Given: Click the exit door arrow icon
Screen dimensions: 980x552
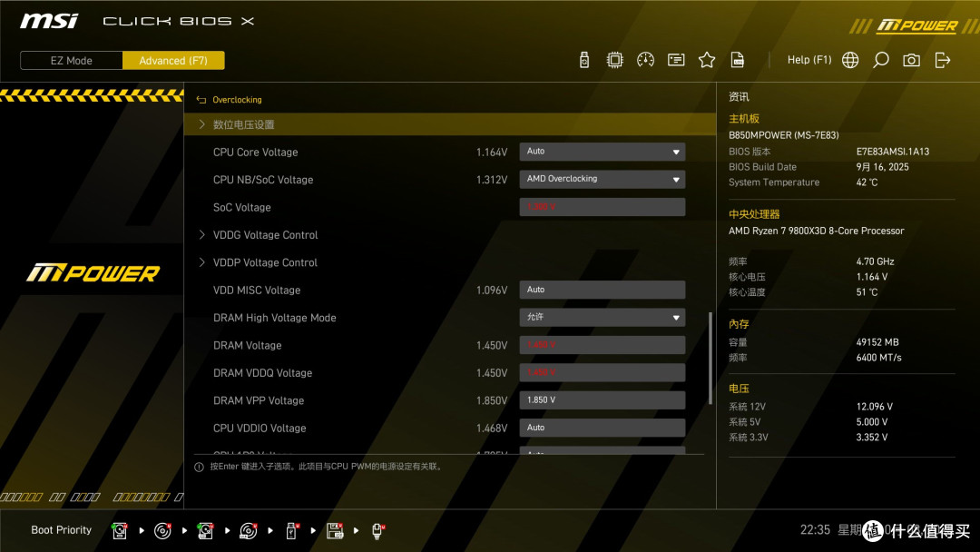Looking at the screenshot, I should coord(943,60).
